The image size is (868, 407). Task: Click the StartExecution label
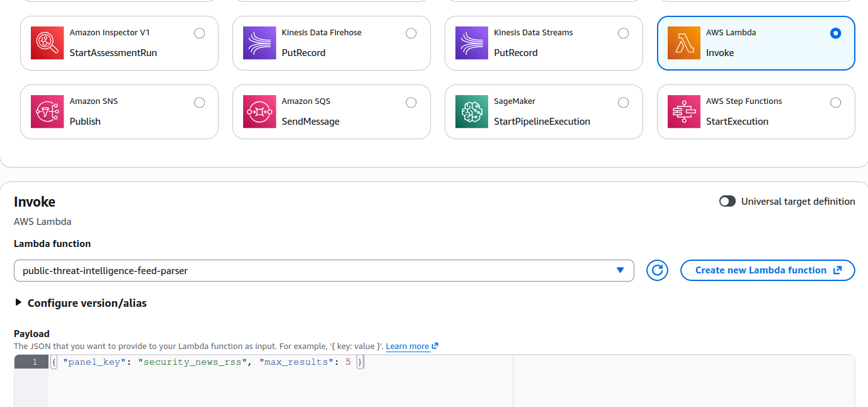click(x=737, y=122)
